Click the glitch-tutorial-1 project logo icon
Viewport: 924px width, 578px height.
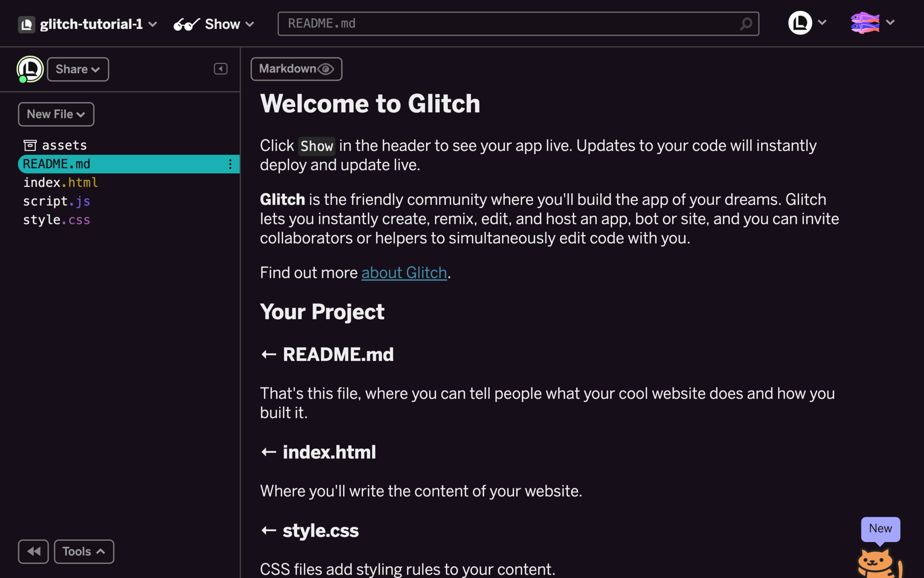pyautogui.click(x=26, y=24)
